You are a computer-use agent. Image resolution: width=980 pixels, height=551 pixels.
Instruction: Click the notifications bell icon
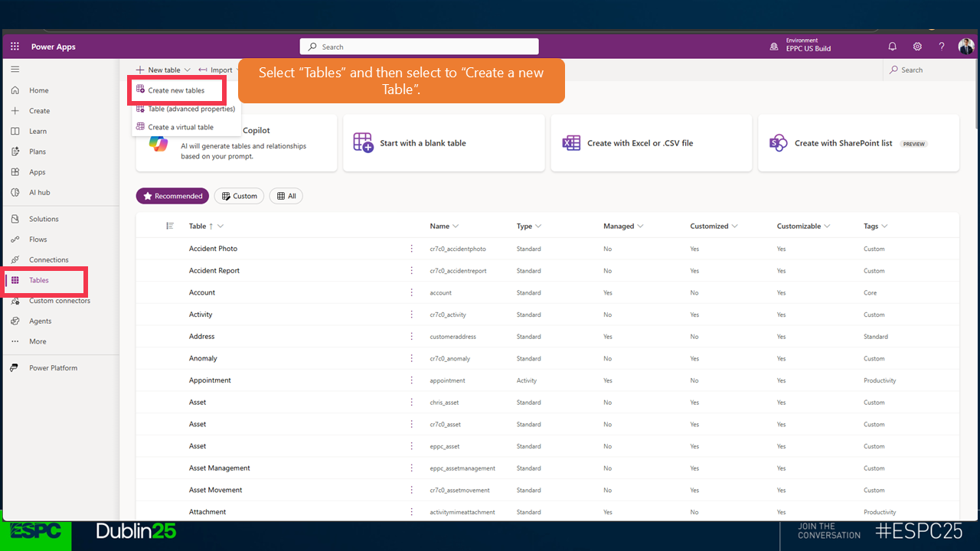pyautogui.click(x=892, y=47)
